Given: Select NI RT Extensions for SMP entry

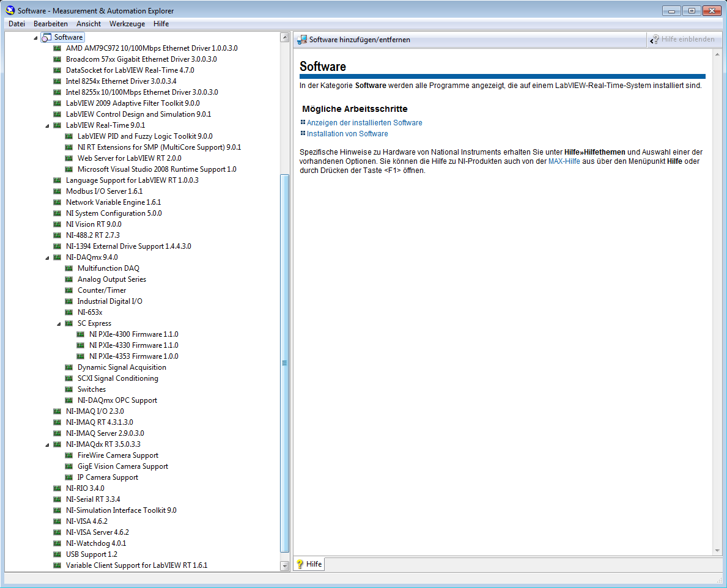Looking at the screenshot, I should [159, 147].
